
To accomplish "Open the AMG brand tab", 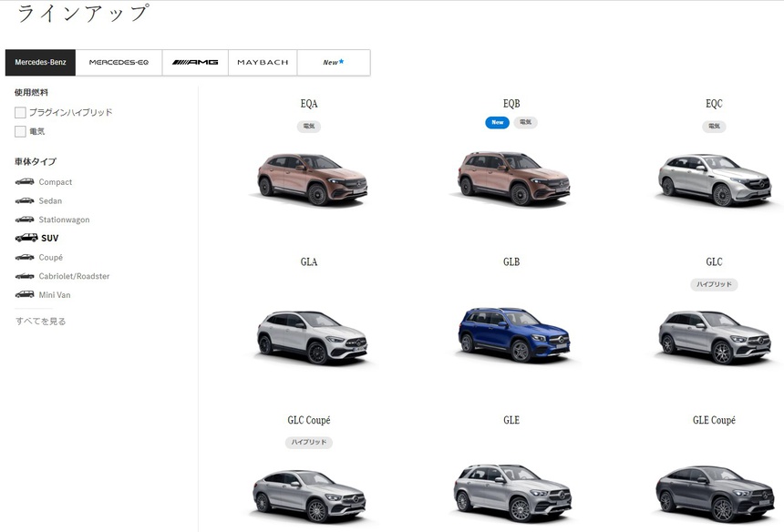I will point(195,63).
